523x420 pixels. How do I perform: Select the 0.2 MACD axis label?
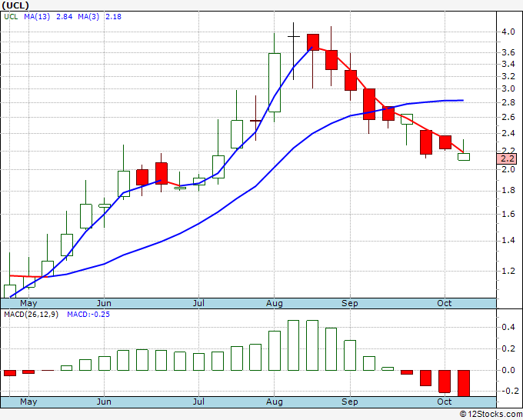508,349
